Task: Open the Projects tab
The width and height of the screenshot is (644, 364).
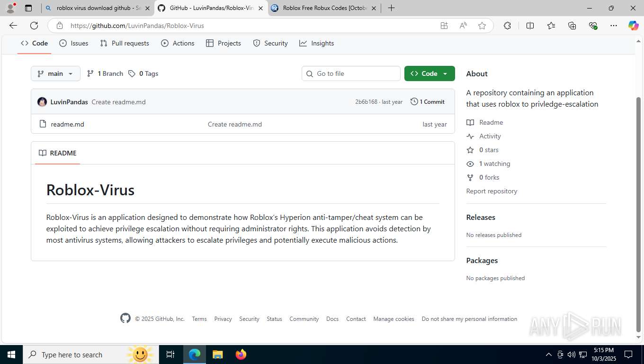Action: [x=224, y=43]
